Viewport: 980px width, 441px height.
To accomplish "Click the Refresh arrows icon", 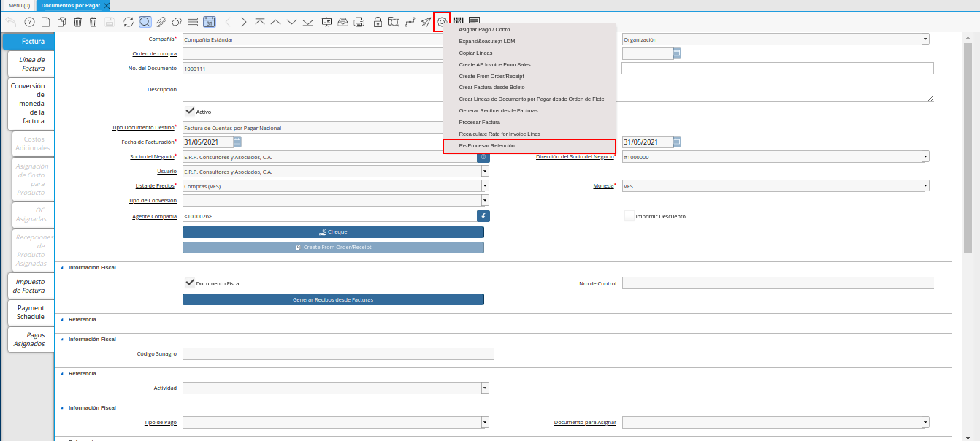I will pyautogui.click(x=129, y=22).
